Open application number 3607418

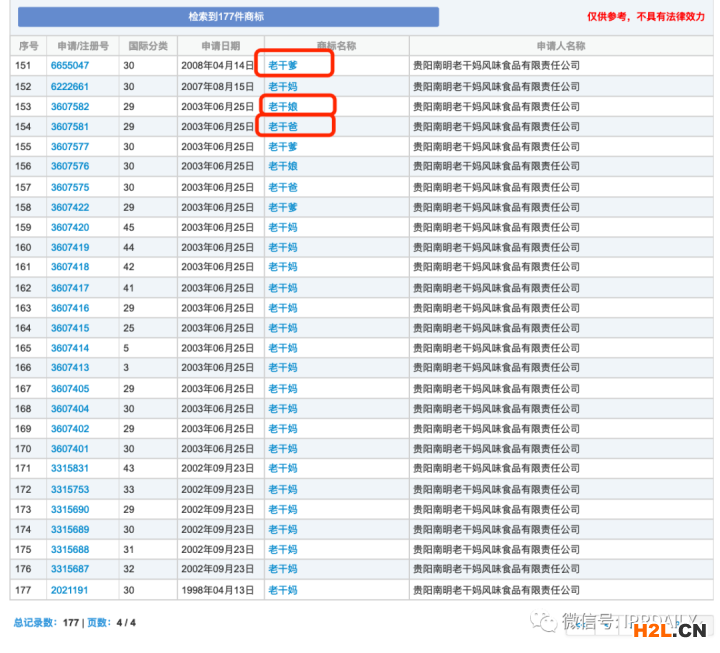(70, 267)
